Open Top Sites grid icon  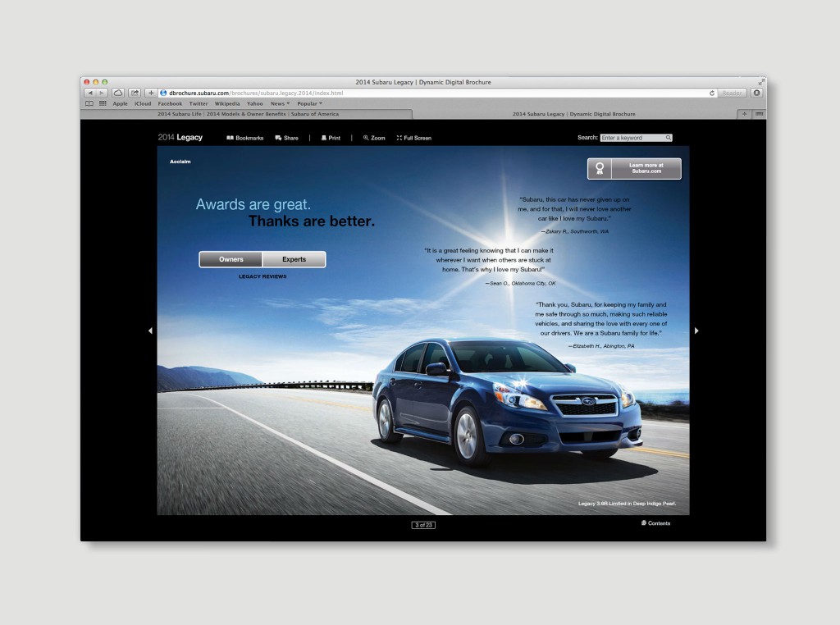click(x=103, y=104)
